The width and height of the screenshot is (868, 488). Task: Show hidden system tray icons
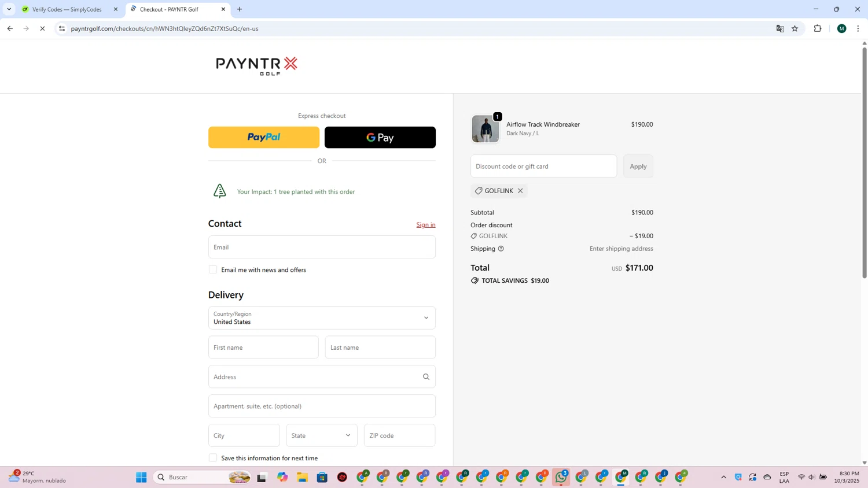(x=723, y=477)
